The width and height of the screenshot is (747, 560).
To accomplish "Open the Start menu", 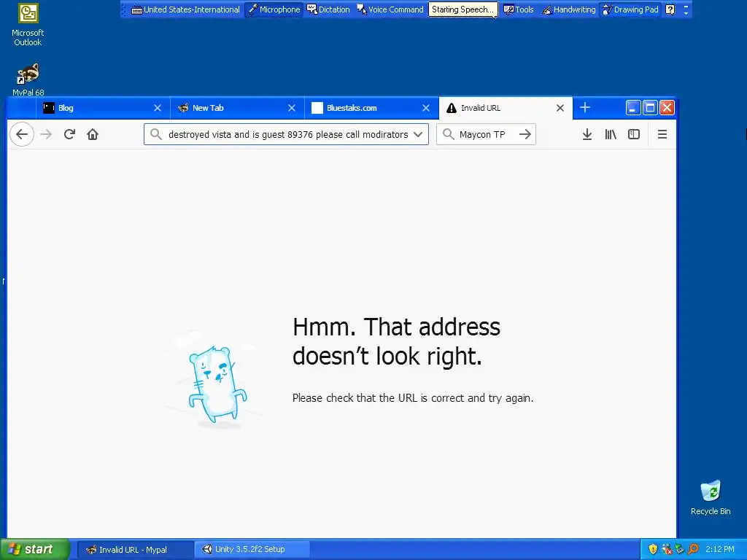I will tap(35, 549).
